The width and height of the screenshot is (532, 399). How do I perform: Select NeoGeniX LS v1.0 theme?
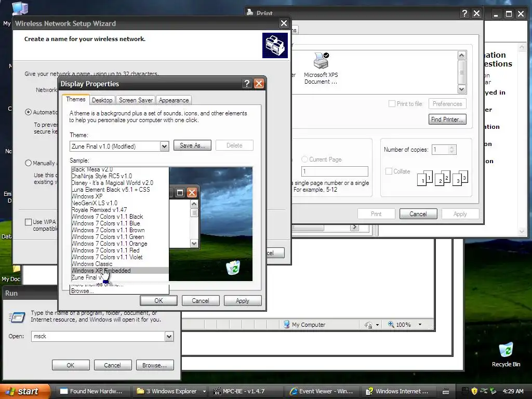point(120,203)
